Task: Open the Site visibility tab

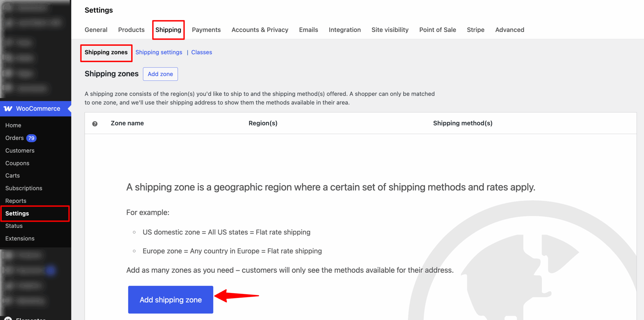Action: point(390,30)
